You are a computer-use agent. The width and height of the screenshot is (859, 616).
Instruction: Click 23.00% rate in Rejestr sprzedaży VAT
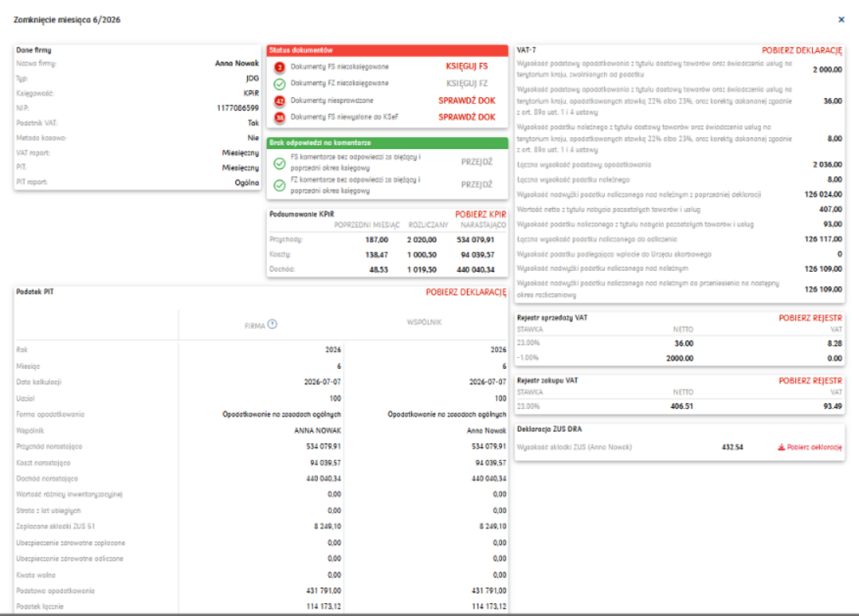pyautogui.click(x=528, y=343)
